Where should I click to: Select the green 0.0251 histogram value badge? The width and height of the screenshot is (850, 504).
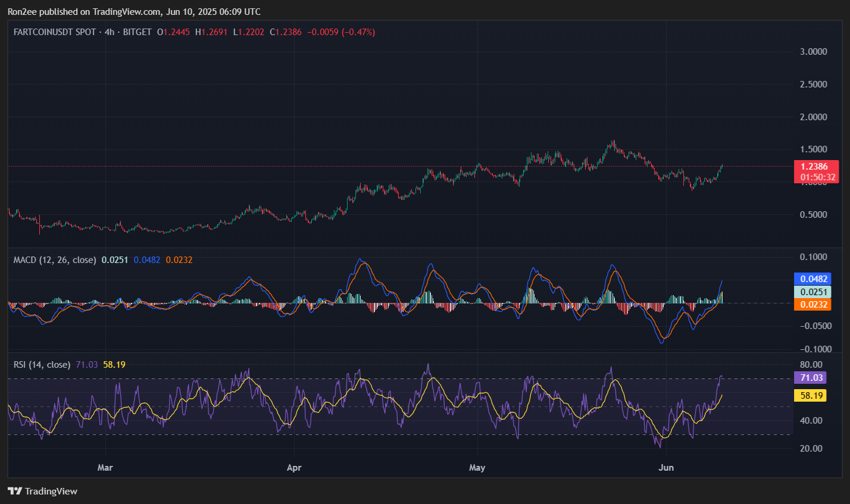pyautogui.click(x=814, y=292)
